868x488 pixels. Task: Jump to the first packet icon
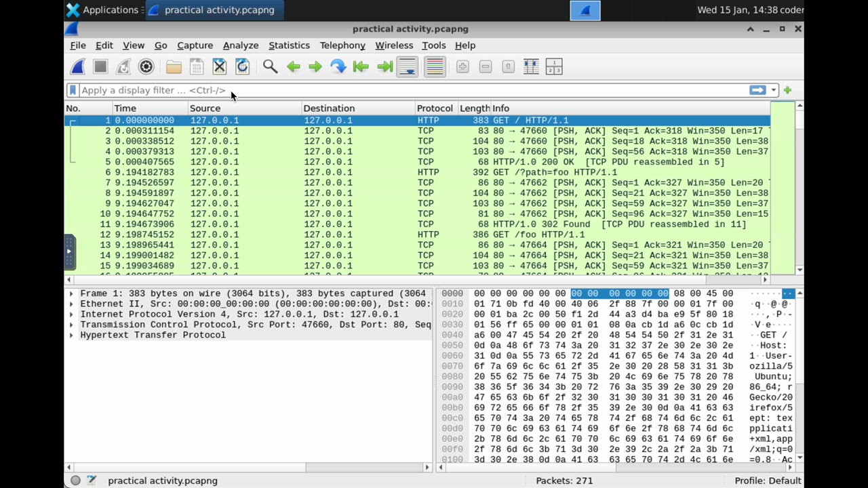coord(361,66)
